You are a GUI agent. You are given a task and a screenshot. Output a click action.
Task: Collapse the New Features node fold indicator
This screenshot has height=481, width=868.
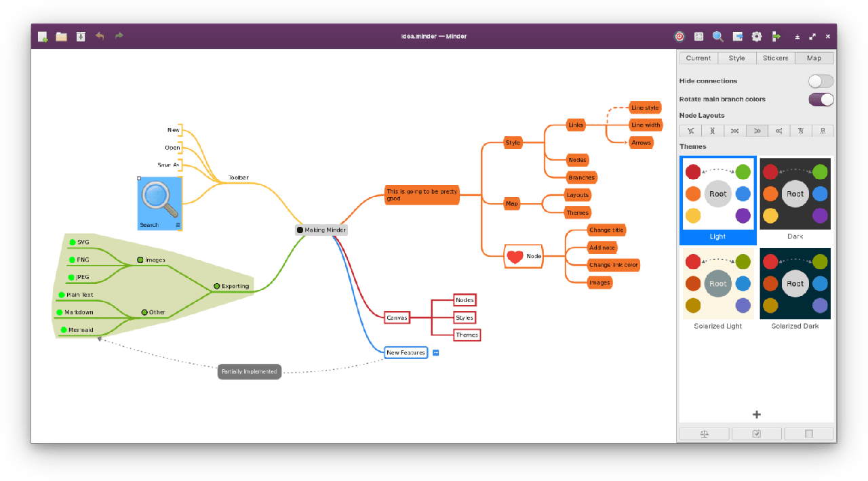[x=436, y=352]
